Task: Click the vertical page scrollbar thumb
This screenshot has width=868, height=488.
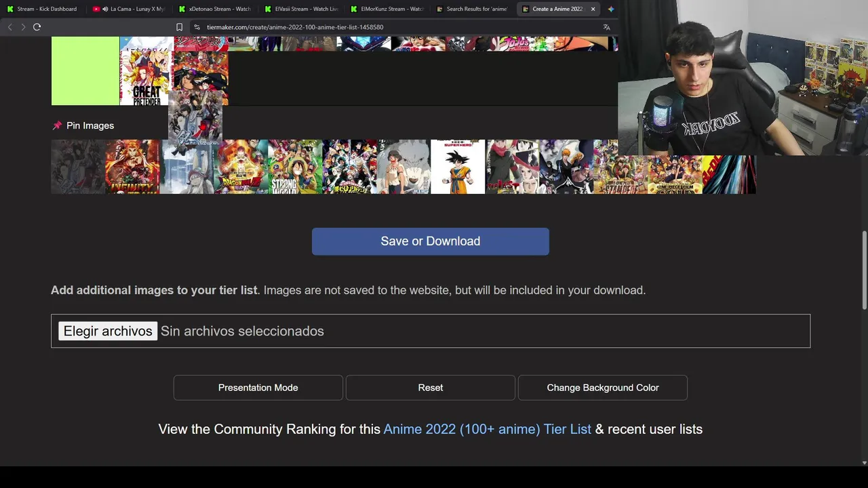Action: click(x=864, y=271)
